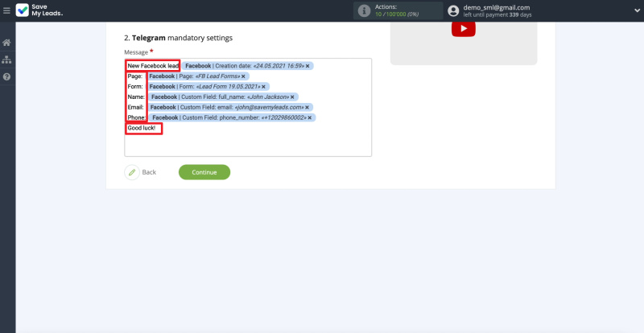
Task: Click the user account avatar icon
Action: (x=453, y=10)
